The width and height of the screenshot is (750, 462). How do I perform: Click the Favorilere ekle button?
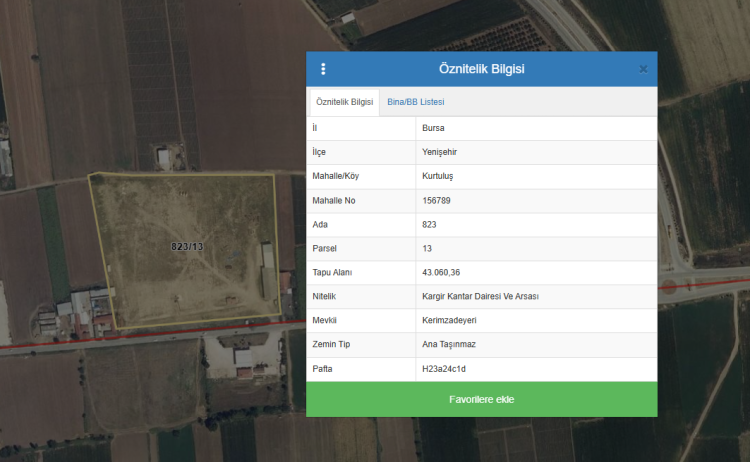click(481, 399)
